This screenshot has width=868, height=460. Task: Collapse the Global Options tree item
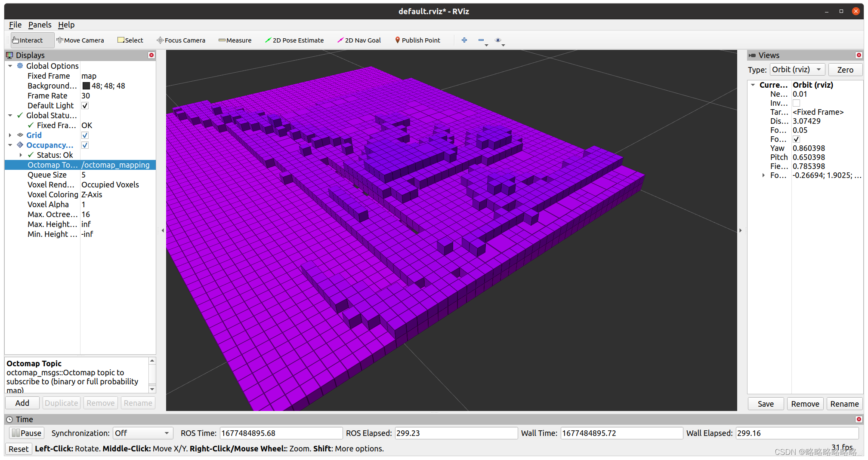coord(10,66)
